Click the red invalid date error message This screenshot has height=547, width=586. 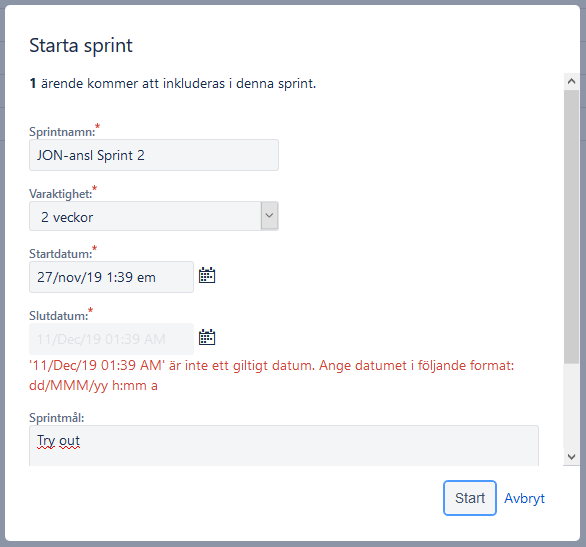[x=272, y=375]
